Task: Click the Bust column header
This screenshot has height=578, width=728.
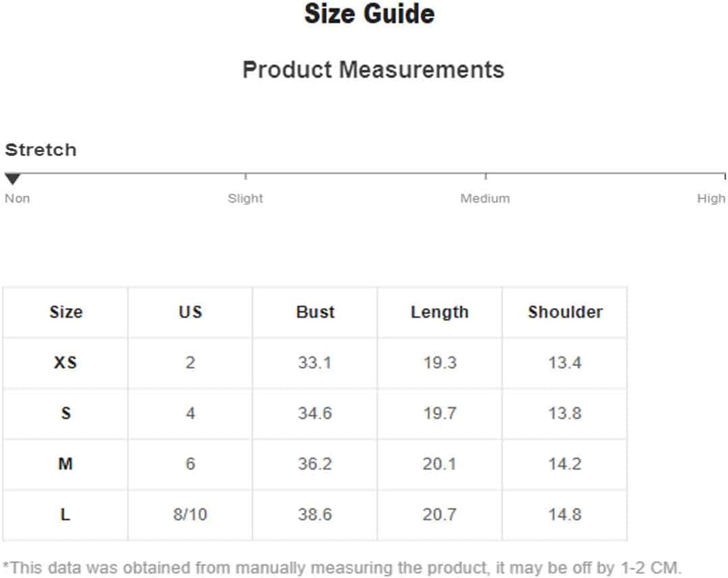Action: tap(315, 312)
